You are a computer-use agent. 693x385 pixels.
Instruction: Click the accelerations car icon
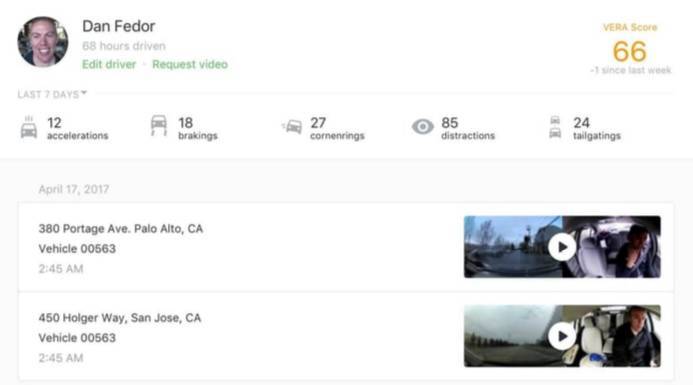tap(29, 127)
